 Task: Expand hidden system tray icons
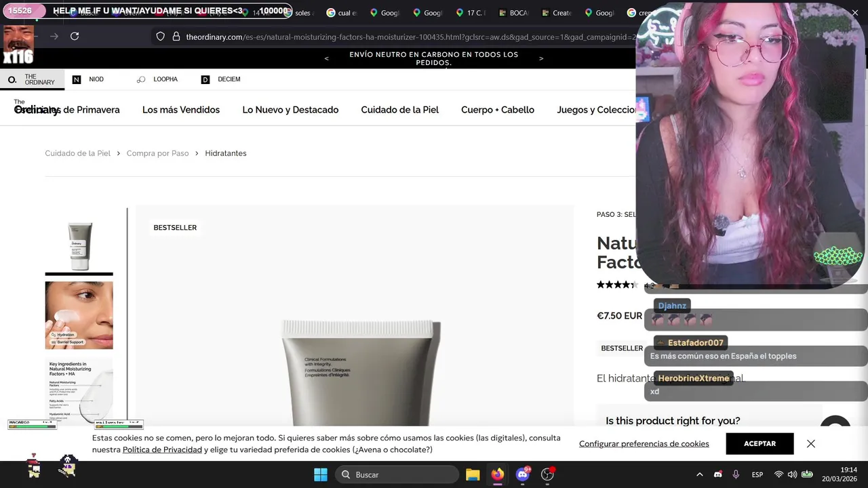[x=700, y=474]
